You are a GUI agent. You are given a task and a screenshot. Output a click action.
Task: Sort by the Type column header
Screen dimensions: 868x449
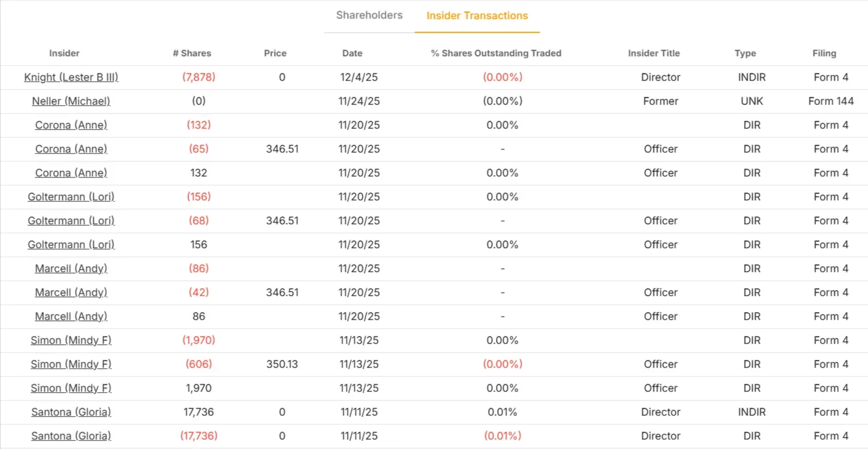pos(745,53)
